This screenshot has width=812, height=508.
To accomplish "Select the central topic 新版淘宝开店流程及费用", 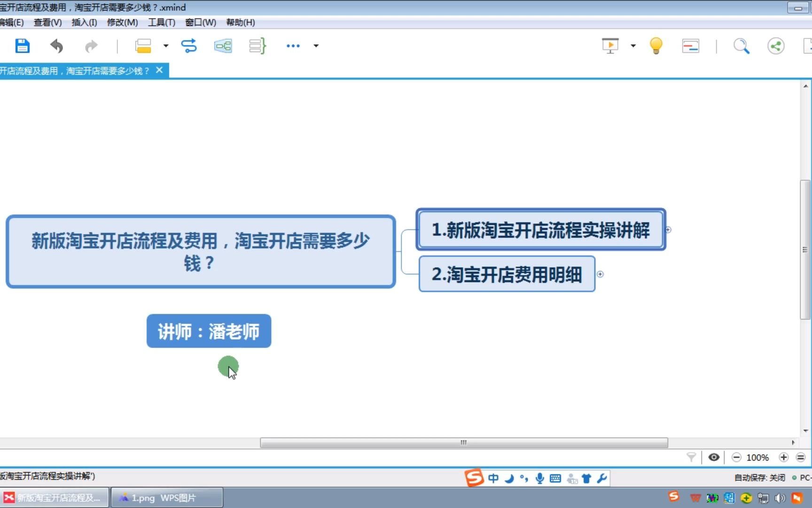I will click(x=201, y=252).
